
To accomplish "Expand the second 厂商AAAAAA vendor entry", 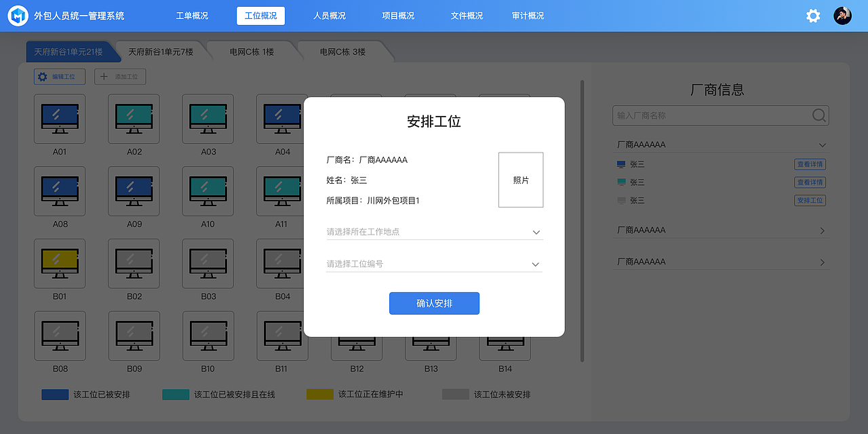I will pyautogui.click(x=822, y=230).
